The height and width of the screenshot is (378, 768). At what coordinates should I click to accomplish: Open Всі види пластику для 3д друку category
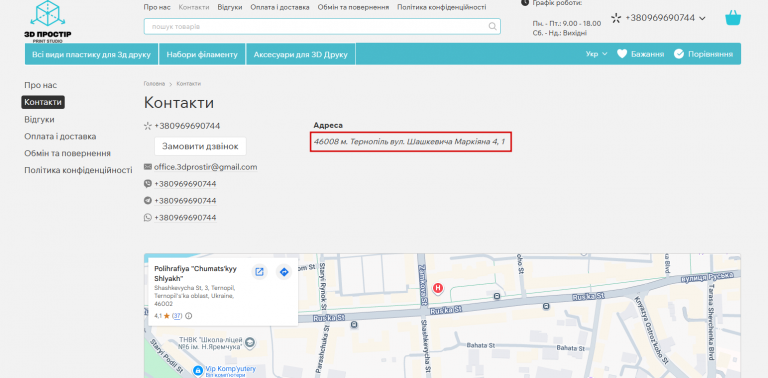click(x=92, y=54)
